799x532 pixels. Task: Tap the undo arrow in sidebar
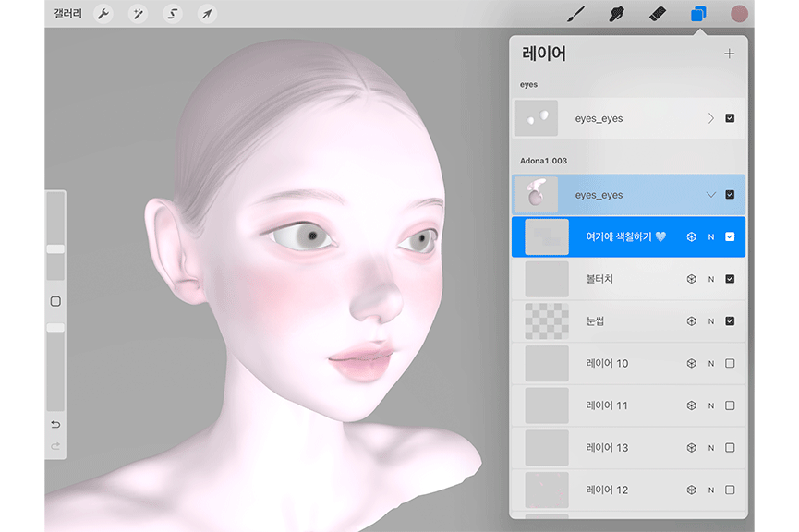[x=55, y=425]
